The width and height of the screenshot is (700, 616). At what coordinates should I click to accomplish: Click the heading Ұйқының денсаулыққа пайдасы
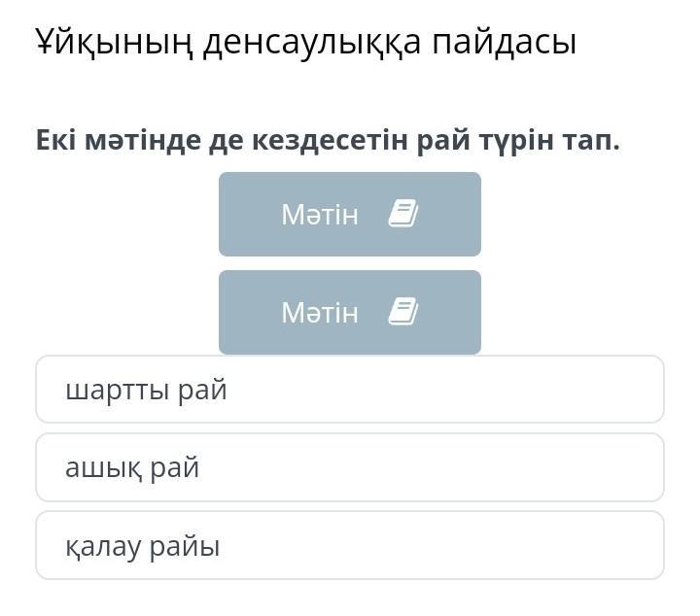tap(306, 42)
